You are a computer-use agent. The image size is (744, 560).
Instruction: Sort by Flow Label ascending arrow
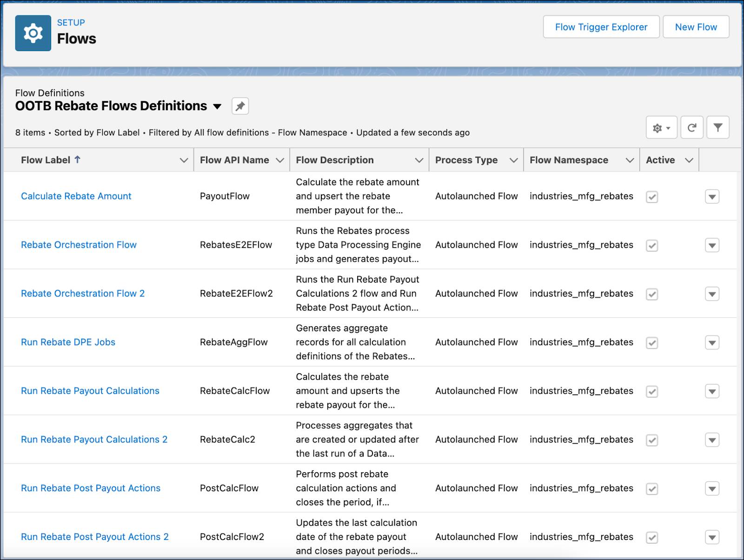[78, 159]
